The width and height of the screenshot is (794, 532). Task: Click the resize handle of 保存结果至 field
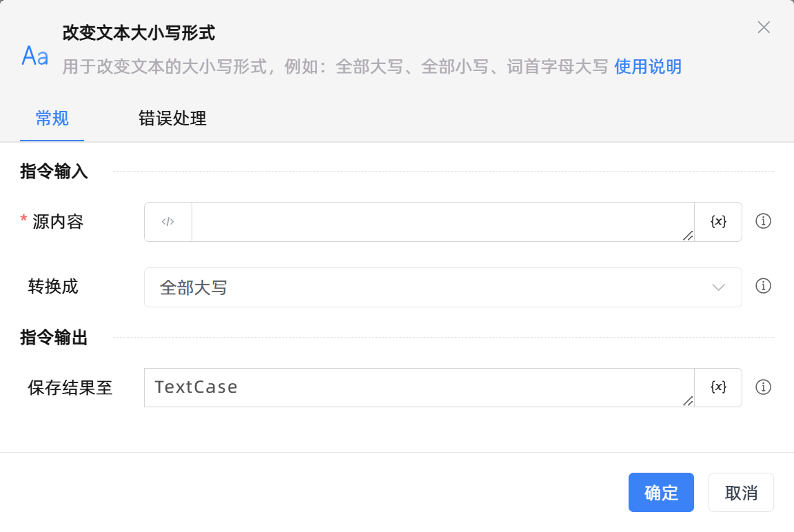pyautogui.click(x=687, y=401)
